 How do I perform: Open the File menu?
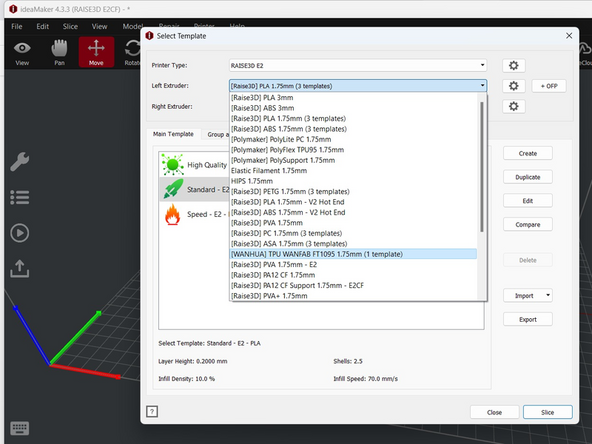(17, 26)
